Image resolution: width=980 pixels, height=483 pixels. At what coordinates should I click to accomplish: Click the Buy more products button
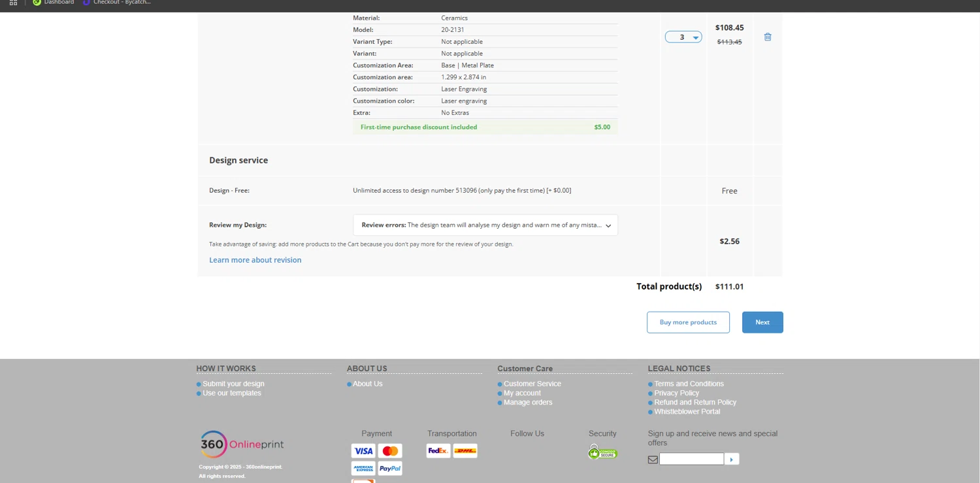point(688,322)
